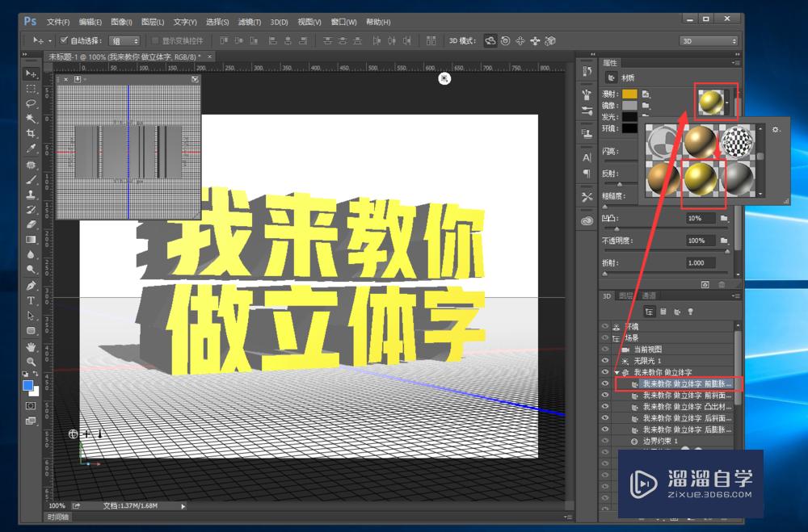Click the Roll 3D Object mode icon
The height and width of the screenshot is (532, 808).
[506, 40]
